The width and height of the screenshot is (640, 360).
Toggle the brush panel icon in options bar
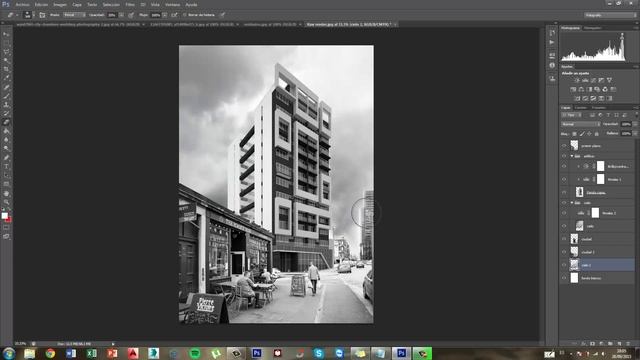[x=42, y=15]
